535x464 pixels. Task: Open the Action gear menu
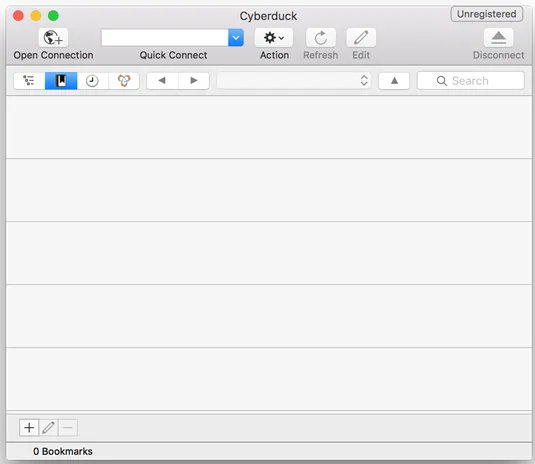[x=274, y=38]
